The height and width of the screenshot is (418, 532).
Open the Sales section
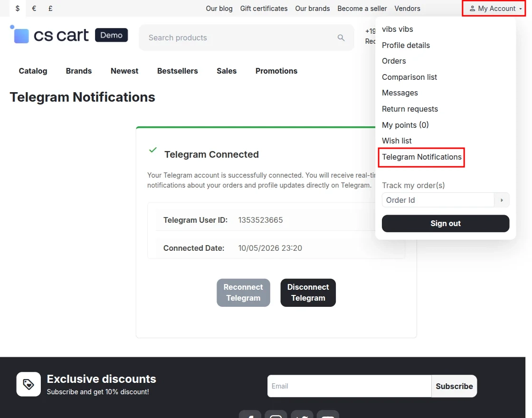point(227,71)
